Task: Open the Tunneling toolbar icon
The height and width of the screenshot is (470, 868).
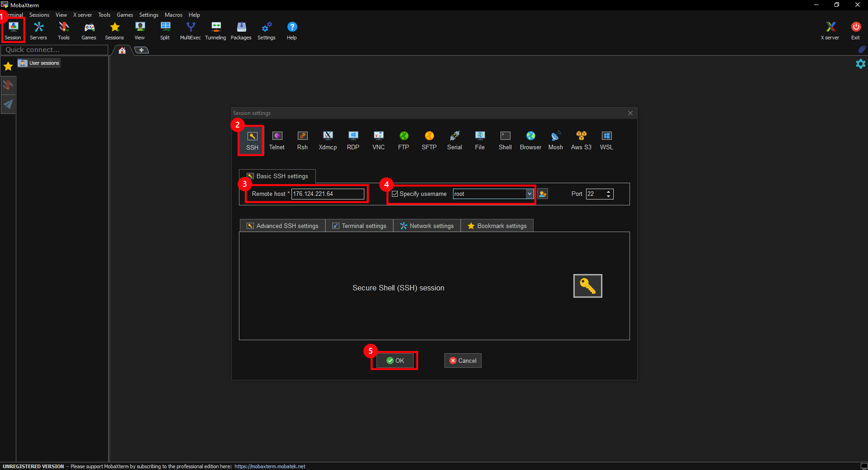Action: (216, 30)
